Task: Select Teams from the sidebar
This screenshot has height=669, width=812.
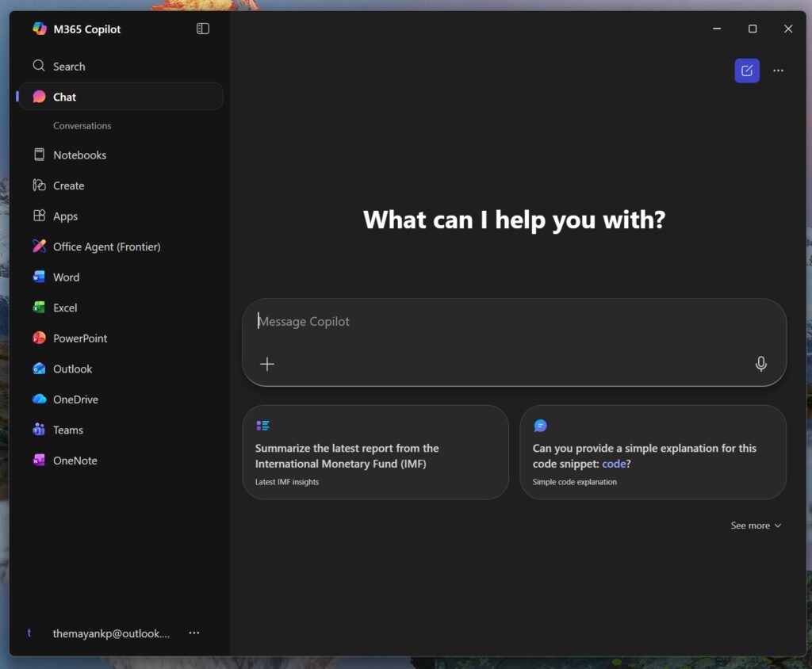Action: 68,430
